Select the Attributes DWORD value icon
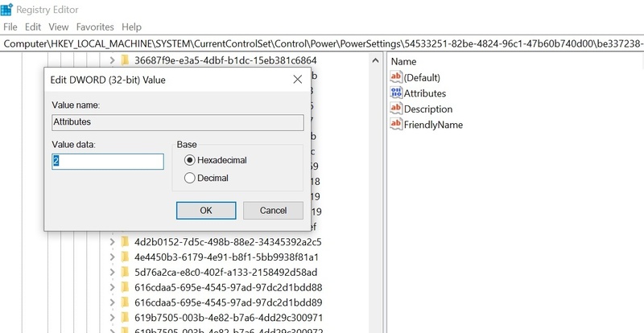Image resolution: width=644 pixels, height=333 pixels. pyautogui.click(x=396, y=92)
